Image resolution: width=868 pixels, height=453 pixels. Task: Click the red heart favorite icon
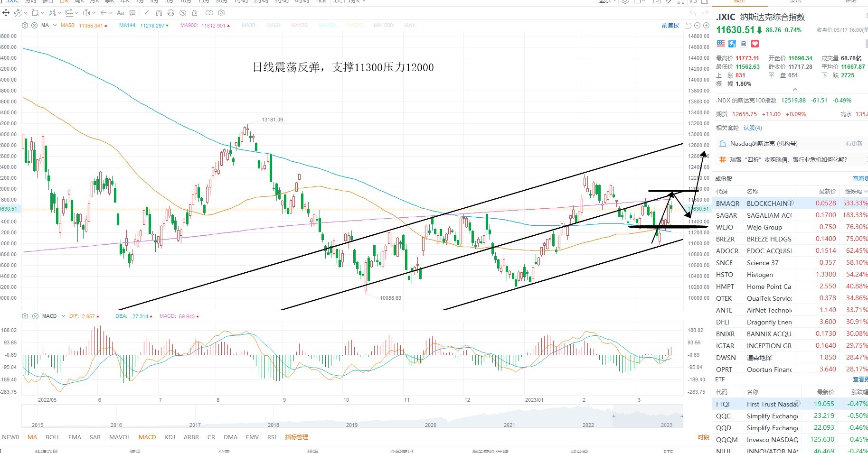click(x=755, y=44)
